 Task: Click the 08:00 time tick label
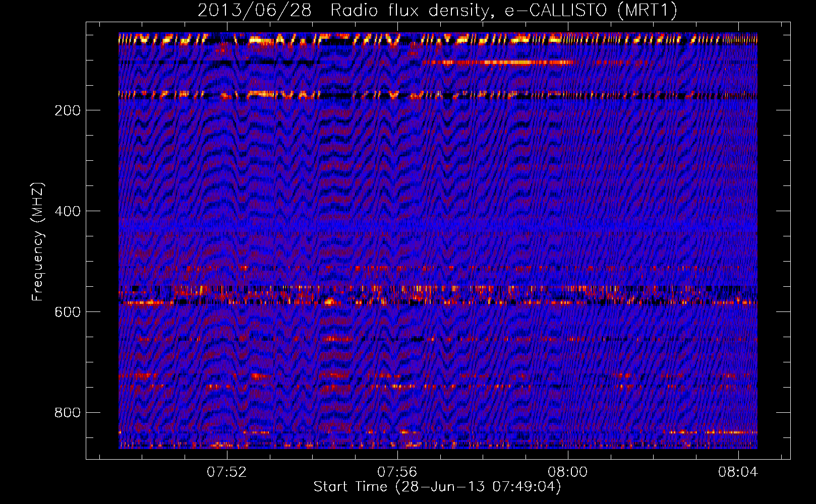click(x=568, y=472)
